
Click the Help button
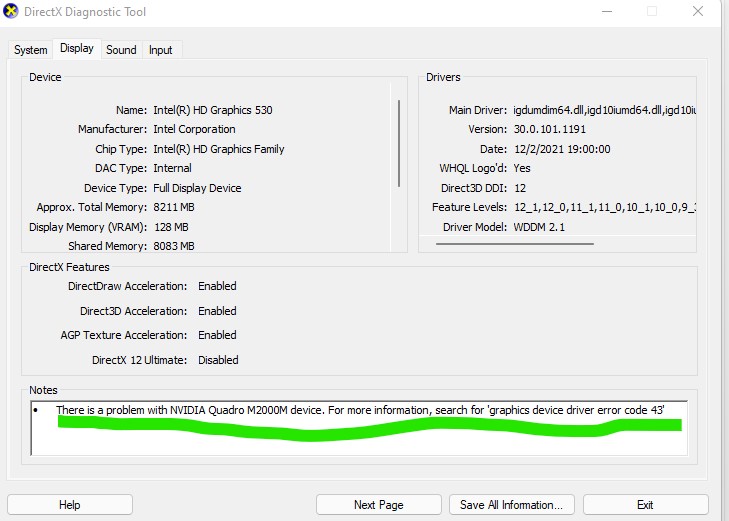click(70, 505)
